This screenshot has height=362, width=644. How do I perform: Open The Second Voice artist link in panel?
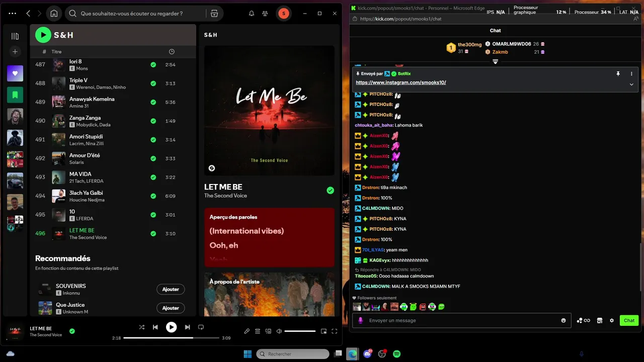225,196
